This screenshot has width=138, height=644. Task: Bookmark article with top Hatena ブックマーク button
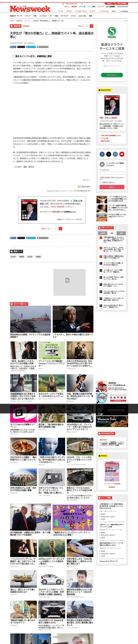[x=31, y=47]
